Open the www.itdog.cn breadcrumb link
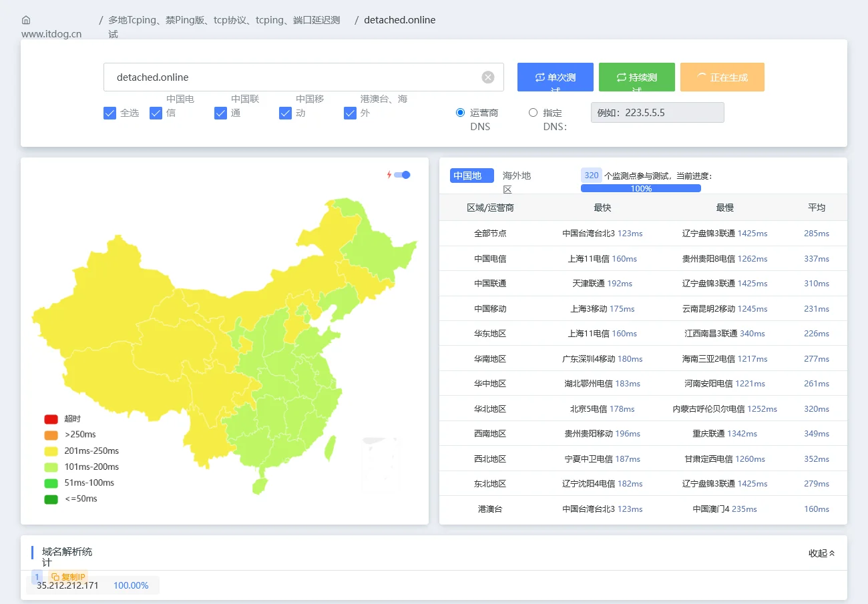This screenshot has width=868, height=604. pos(51,33)
